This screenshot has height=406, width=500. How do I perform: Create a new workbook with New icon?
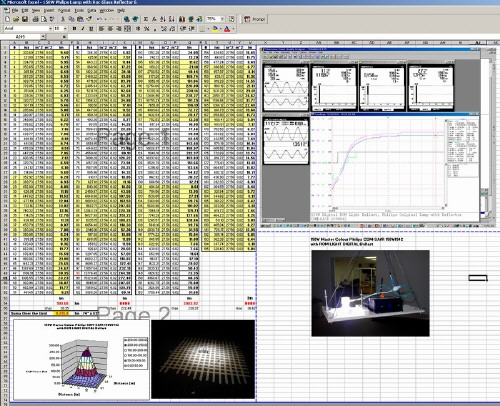tap(8, 19)
